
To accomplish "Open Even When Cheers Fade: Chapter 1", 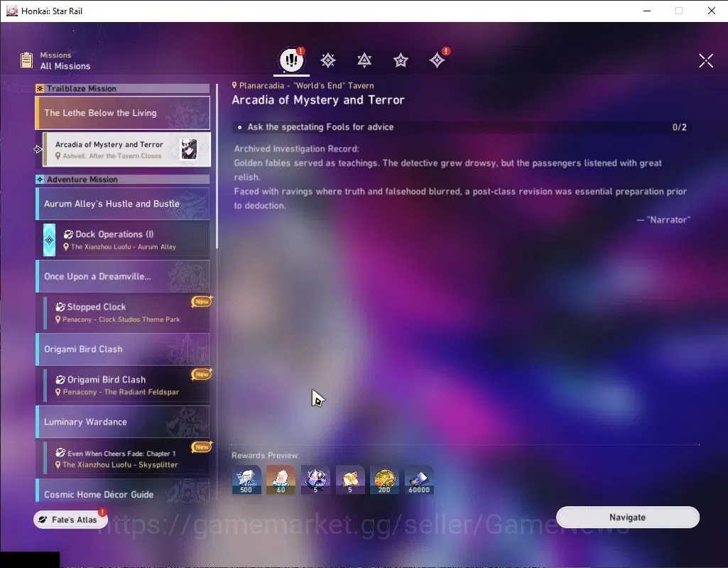I will pyautogui.click(x=126, y=458).
